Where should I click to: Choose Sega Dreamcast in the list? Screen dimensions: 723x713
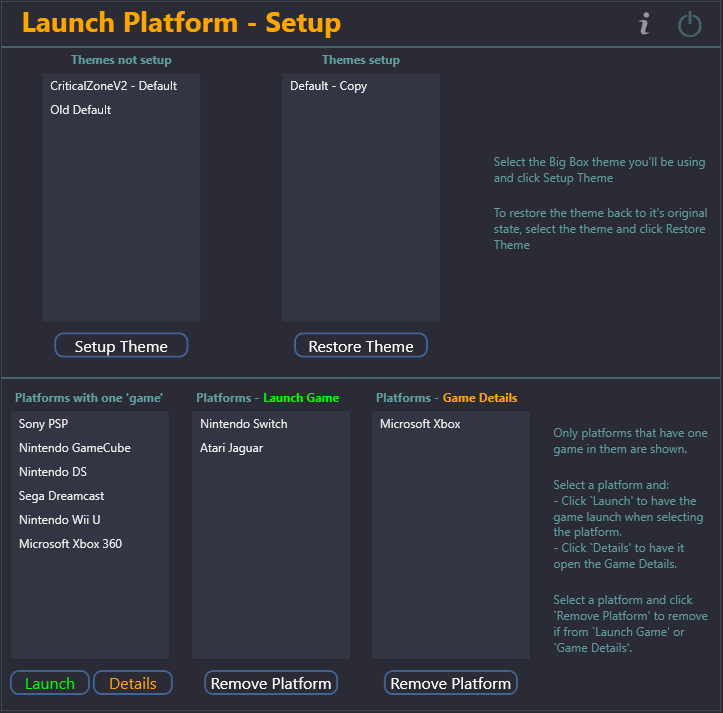click(62, 496)
